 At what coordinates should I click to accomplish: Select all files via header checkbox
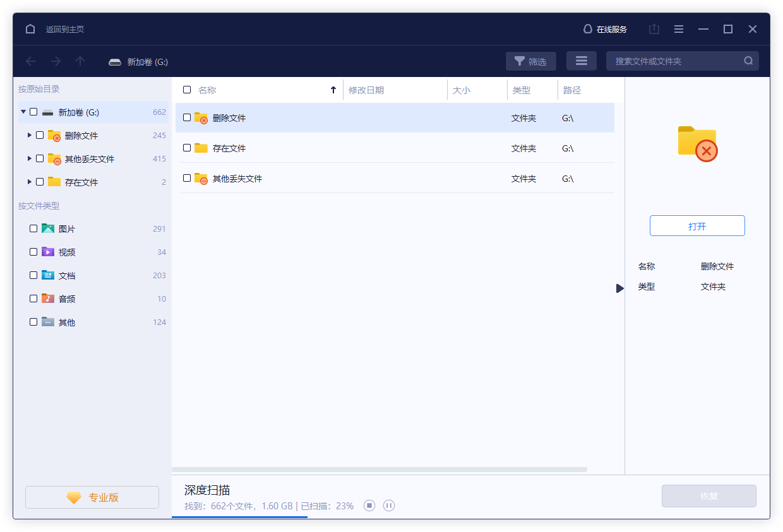coord(187,90)
